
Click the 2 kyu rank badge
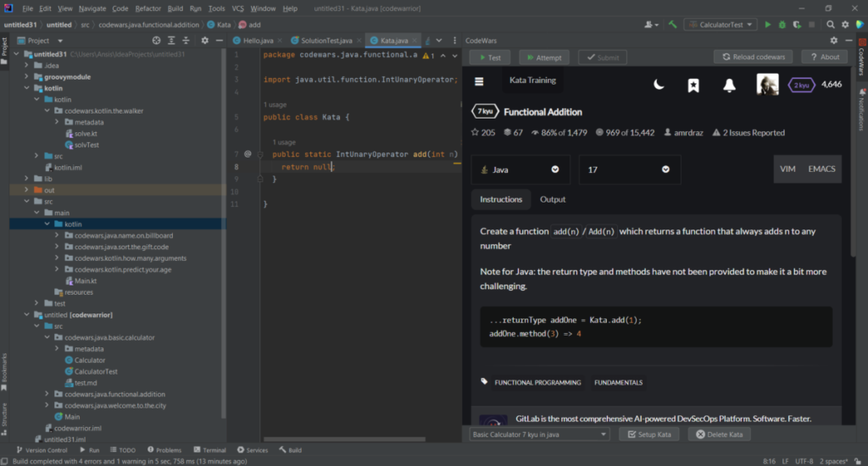tap(801, 86)
